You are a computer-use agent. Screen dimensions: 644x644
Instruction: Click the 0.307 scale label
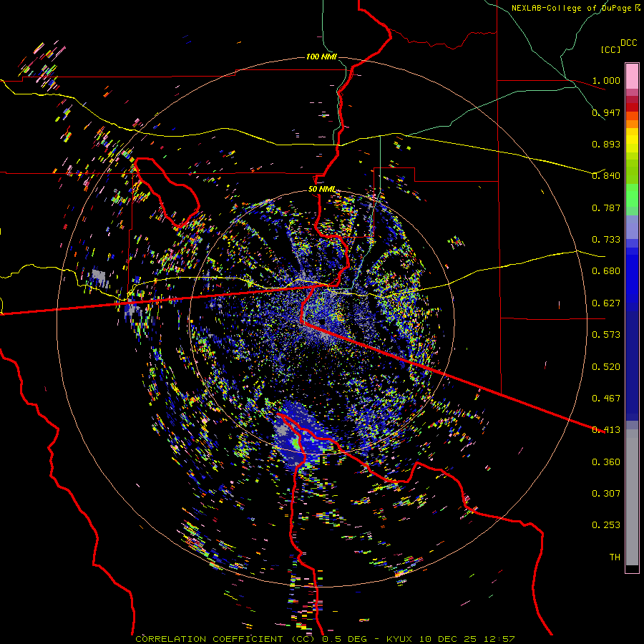[x=606, y=494]
